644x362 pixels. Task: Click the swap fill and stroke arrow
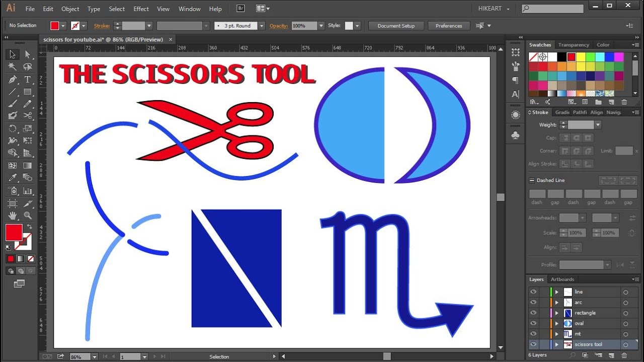coord(29,227)
